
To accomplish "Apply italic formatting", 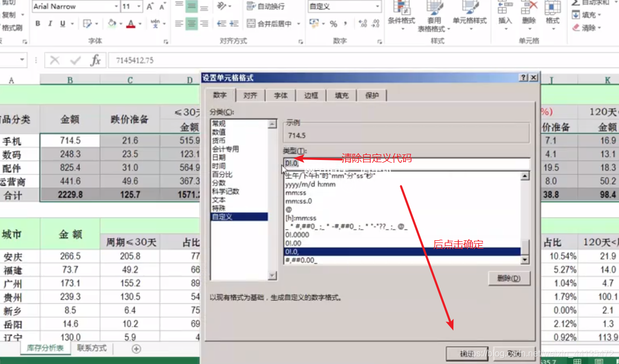I will pos(50,23).
